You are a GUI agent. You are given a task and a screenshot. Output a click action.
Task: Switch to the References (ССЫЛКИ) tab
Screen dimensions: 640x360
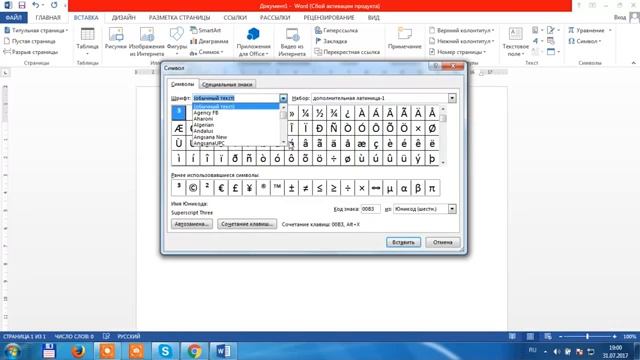235,18
